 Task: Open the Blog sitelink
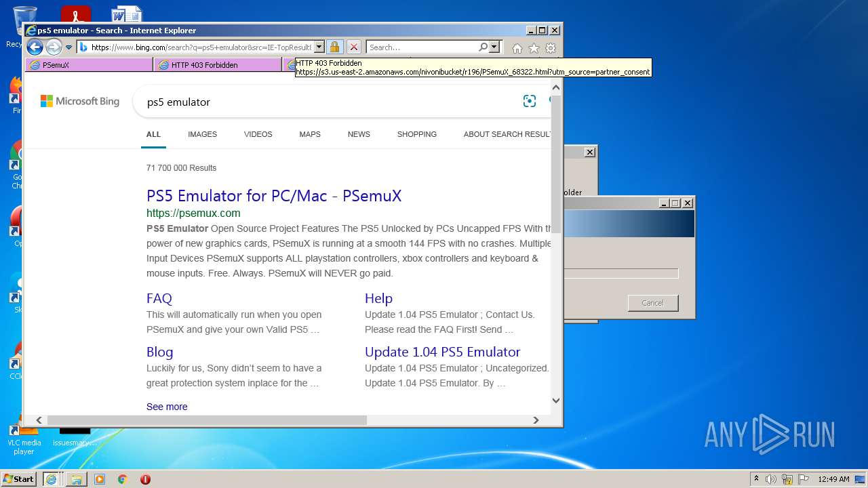point(159,352)
